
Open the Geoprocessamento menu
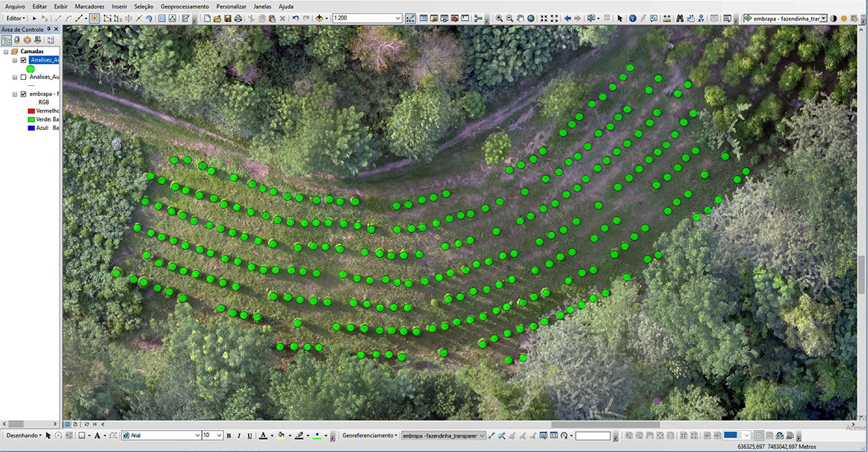point(184,6)
